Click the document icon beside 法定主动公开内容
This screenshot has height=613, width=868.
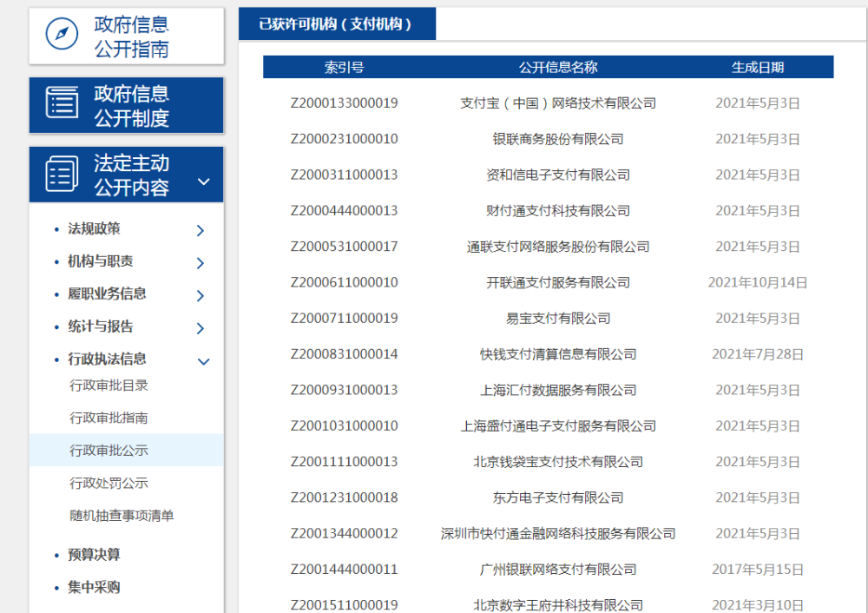pos(62,174)
